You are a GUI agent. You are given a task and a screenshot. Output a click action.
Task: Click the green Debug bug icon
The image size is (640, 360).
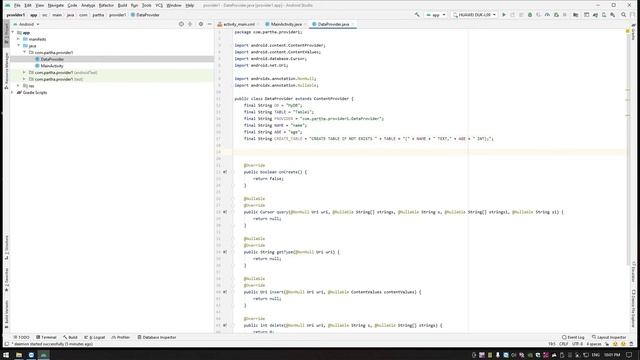coord(530,15)
